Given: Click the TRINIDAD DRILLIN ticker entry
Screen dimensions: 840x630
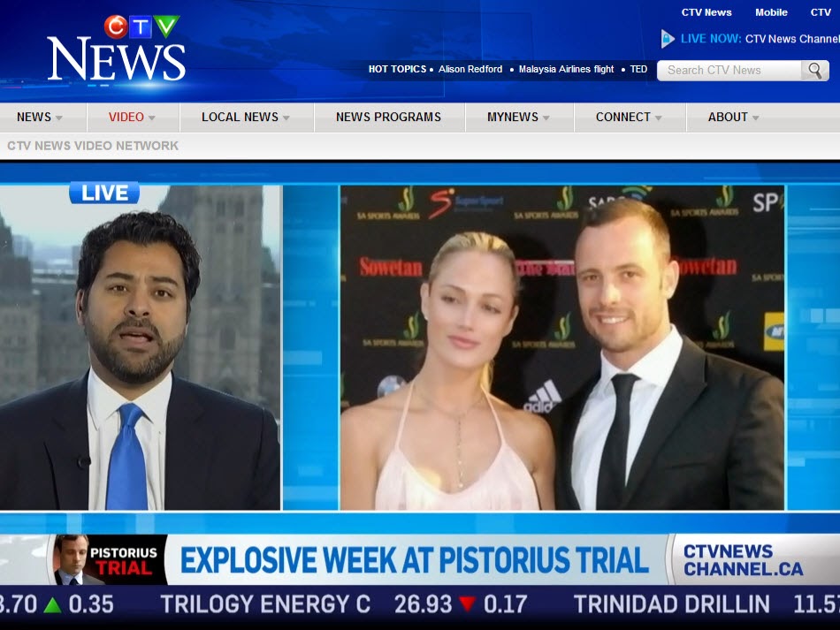Looking at the screenshot, I should pyautogui.click(x=672, y=604).
